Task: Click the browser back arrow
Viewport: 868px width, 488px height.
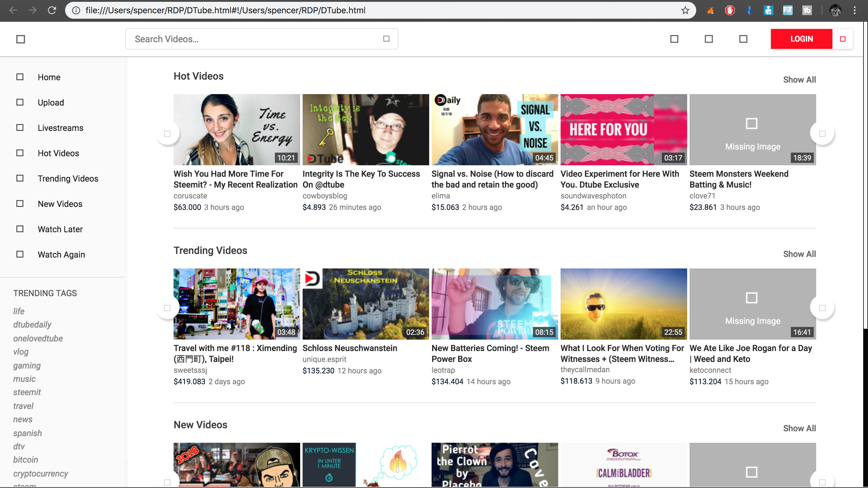Action: 13,11
